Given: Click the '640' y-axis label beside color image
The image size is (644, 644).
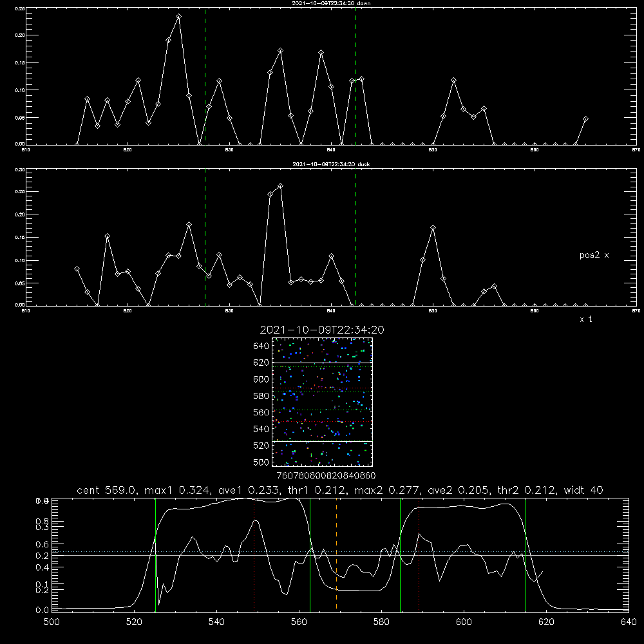Looking at the screenshot, I should point(261,346).
